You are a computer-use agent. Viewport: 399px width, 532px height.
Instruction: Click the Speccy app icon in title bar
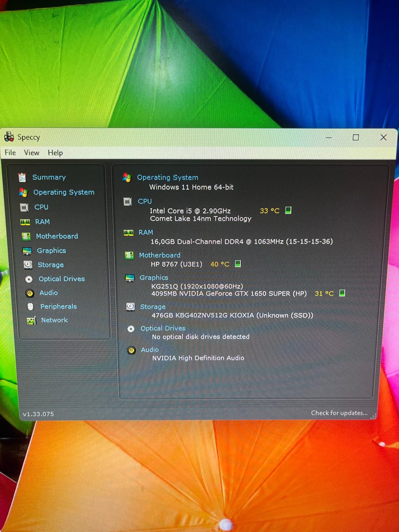[9, 137]
